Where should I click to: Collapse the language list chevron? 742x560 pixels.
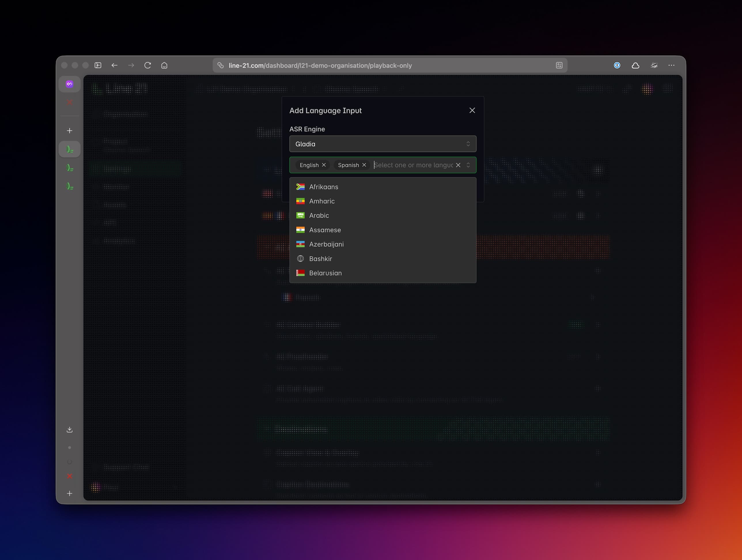468,165
